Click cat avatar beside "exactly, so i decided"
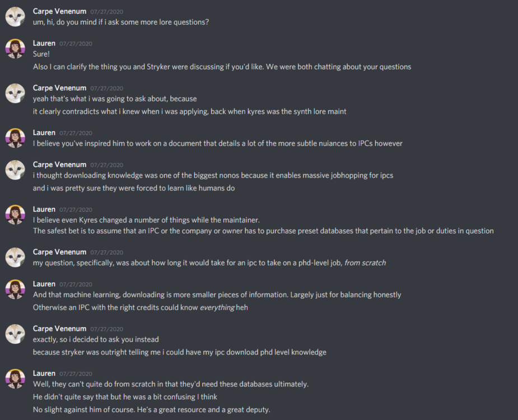Screen dimensions: 518x420 pyautogui.click(x=15, y=334)
